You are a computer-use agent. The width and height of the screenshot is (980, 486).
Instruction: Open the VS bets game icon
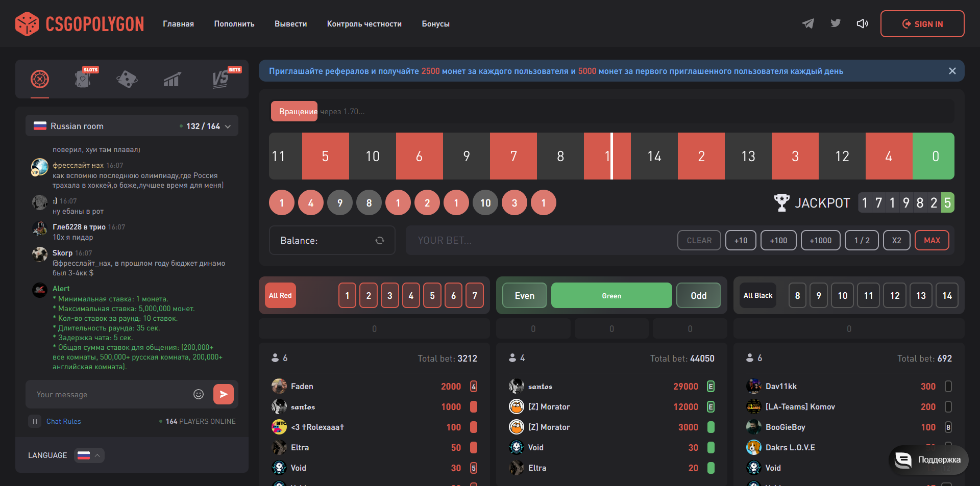point(220,79)
